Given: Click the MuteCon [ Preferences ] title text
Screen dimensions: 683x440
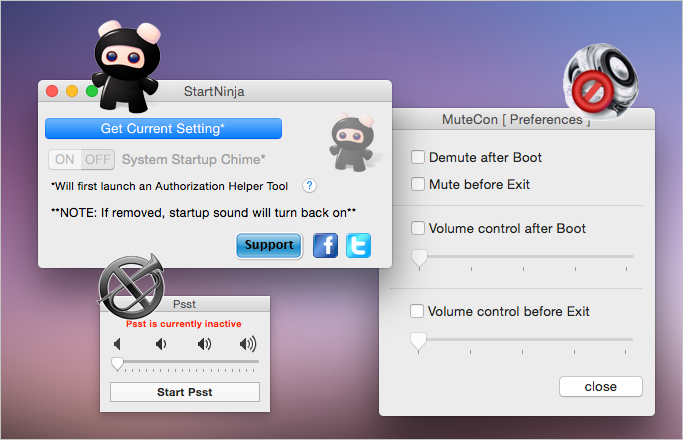Looking at the screenshot, I should click(x=516, y=119).
